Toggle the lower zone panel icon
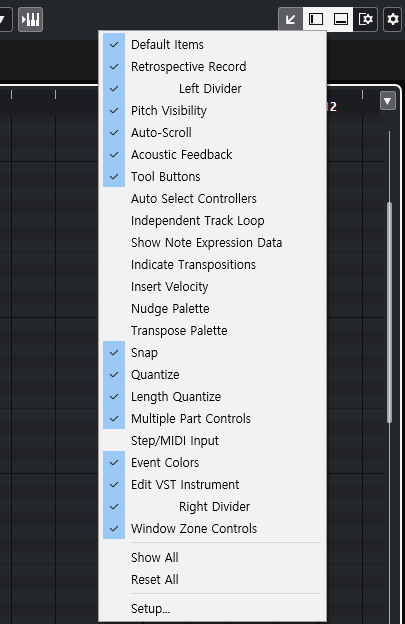Screen dimensions: 405x624 coord(341,19)
